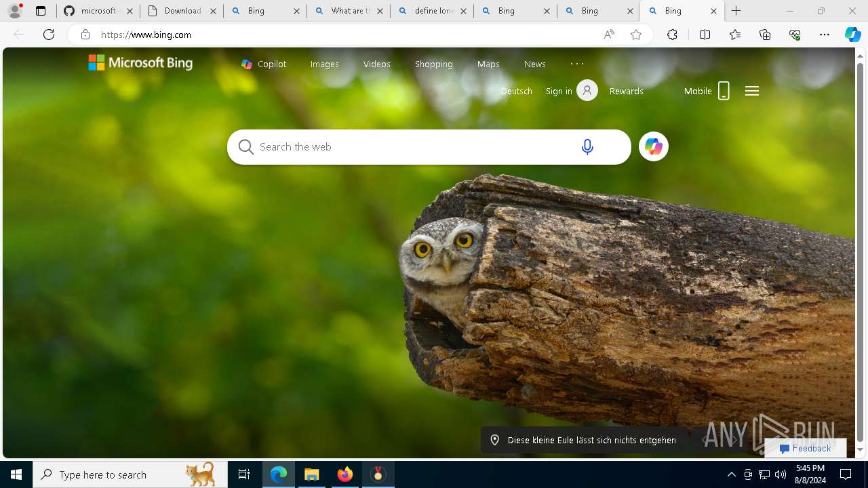Show previous Bing wallpaper image
The image size is (868, 488).
click(x=705, y=440)
